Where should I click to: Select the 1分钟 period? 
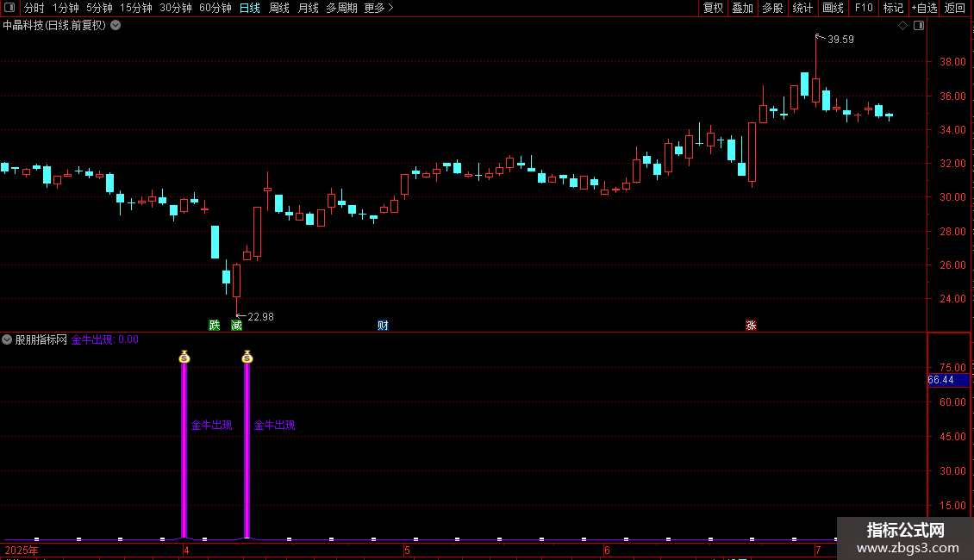[x=66, y=8]
